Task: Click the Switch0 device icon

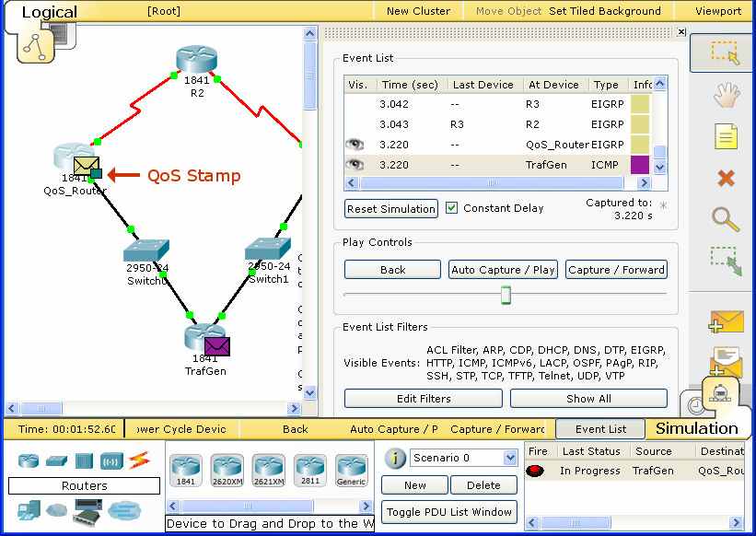Action: 146,251
